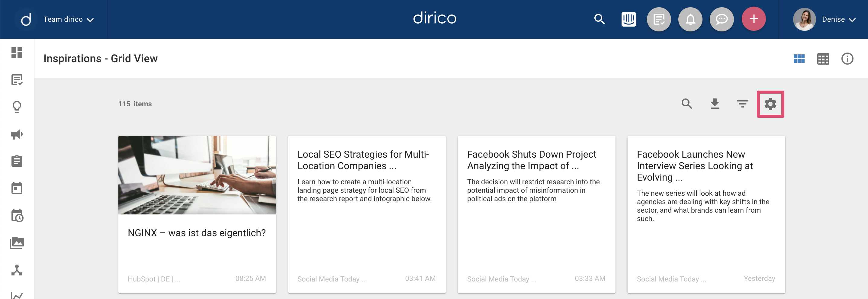Open the settings gear above the grid
This screenshot has height=299, width=868.
point(770,104)
